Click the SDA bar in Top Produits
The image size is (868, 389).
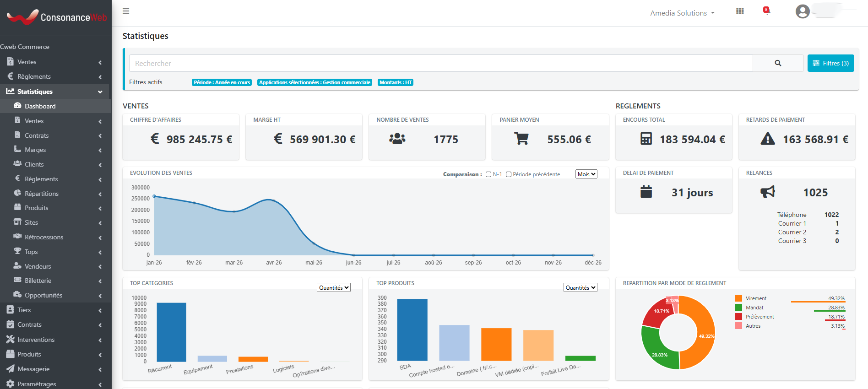click(x=412, y=330)
